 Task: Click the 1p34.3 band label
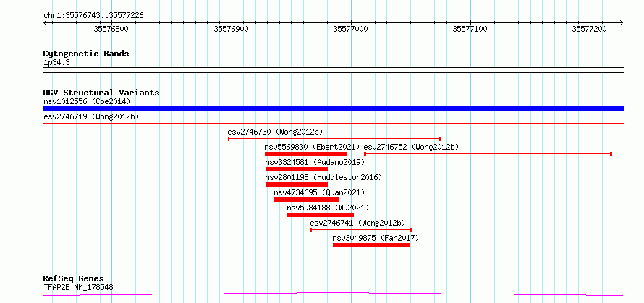[56, 62]
